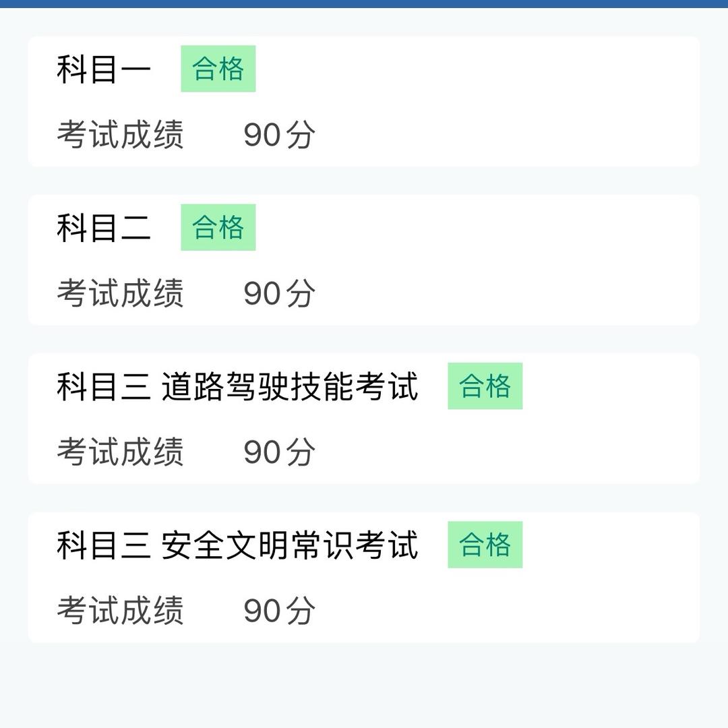
Task: Click the 合格 badge next to 科目一
Action: 218,67
